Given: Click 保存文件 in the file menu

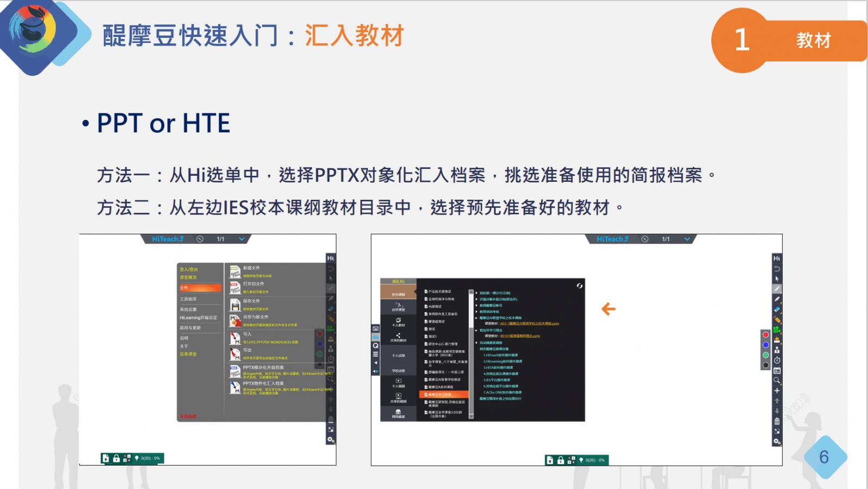Looking at the screenshot, I should click(252, 301).
